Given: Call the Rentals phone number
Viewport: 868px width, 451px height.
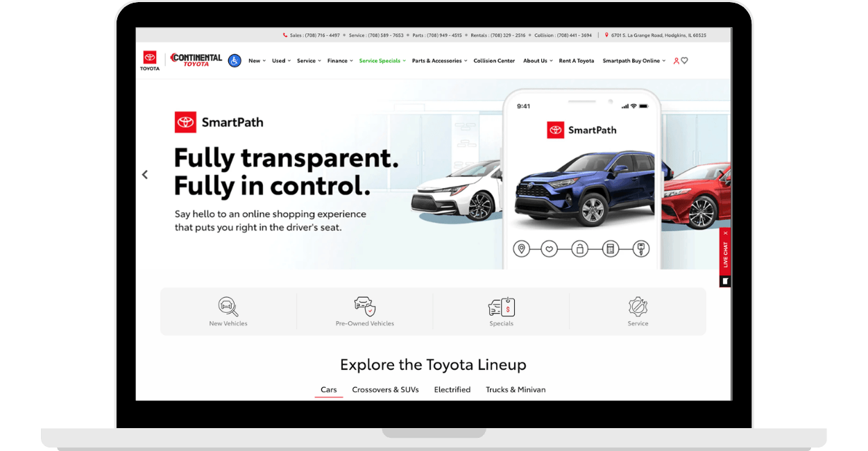Looking at the screenshot, I should pyautogui.click(x=498, y=35).
